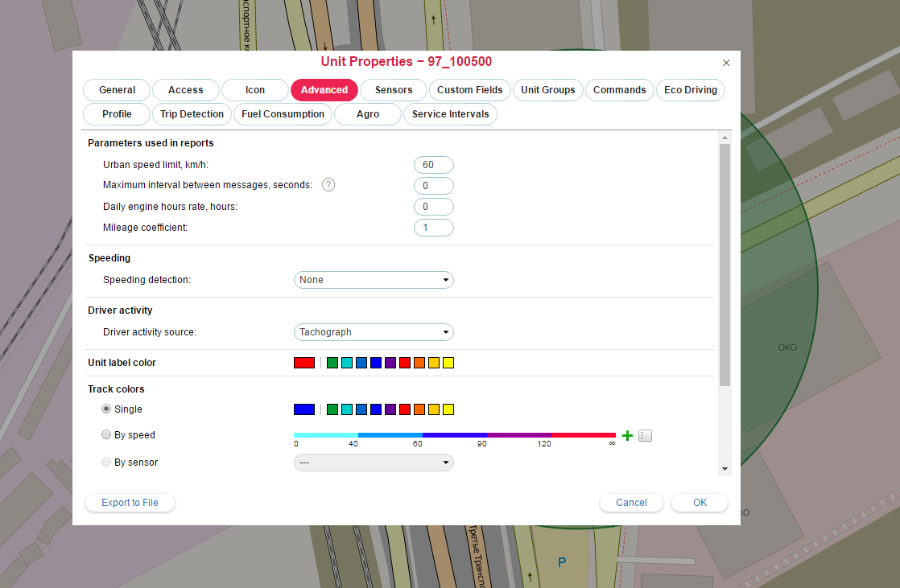Choose purple swatch in Track colors row
Image resolution: width=900 pixels, height=588 pixels.
(x=390, y=409)
